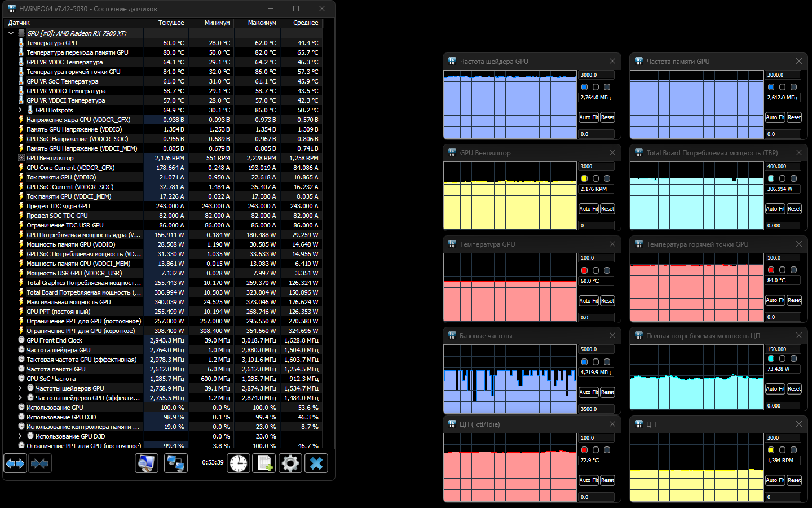The height and width of the screenshot is (508, 812).
Task: Click the chip icon beside GPU [#0] AMD Radeon
Action: tap(21, 33)
